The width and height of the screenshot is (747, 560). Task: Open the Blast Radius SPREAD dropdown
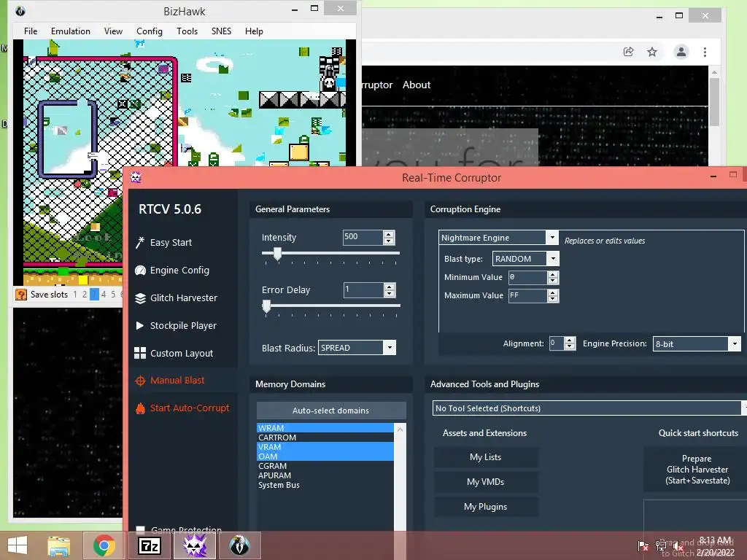click(390, 348)
